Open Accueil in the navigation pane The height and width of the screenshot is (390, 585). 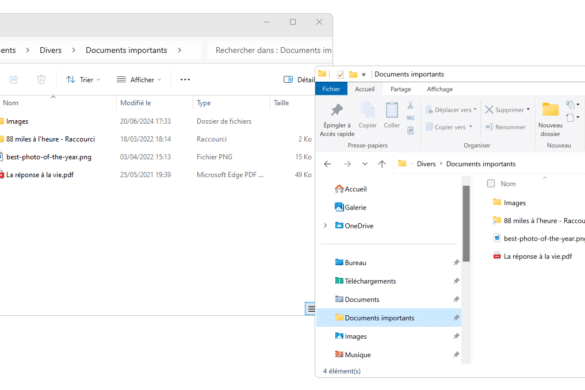point(351,189)
